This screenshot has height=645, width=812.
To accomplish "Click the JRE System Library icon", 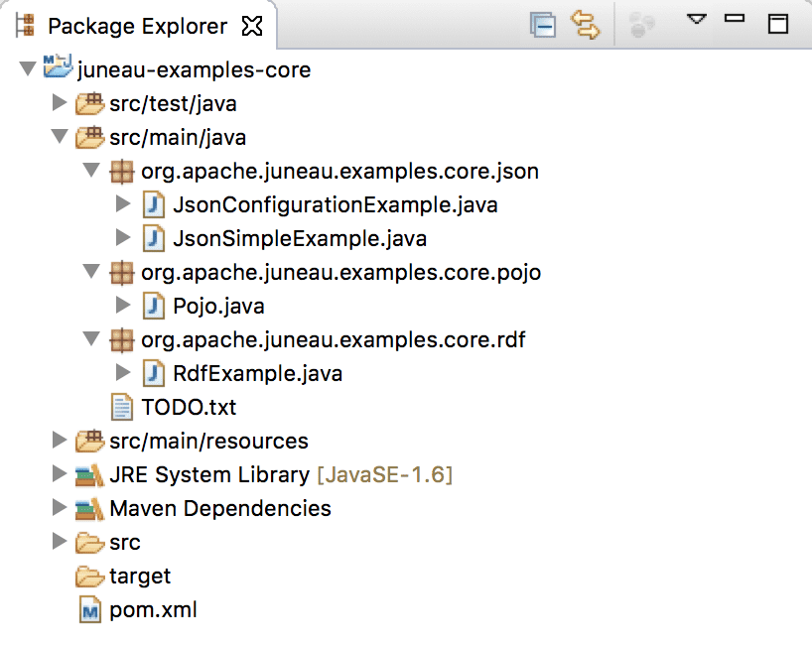I will [89, 475].
